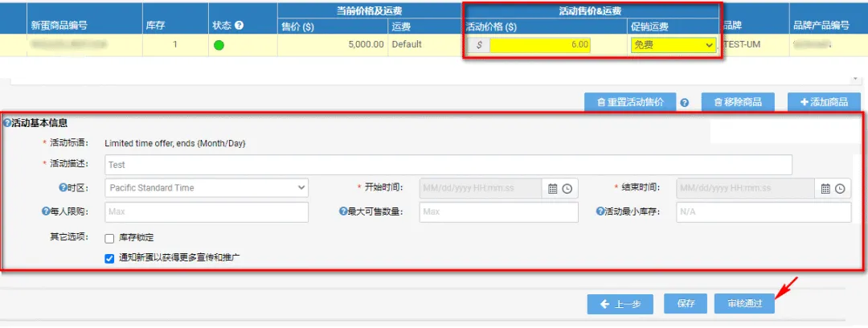The image size is (868, 328).
Task: Click the green status indicator dot
Action: point(219,45)
